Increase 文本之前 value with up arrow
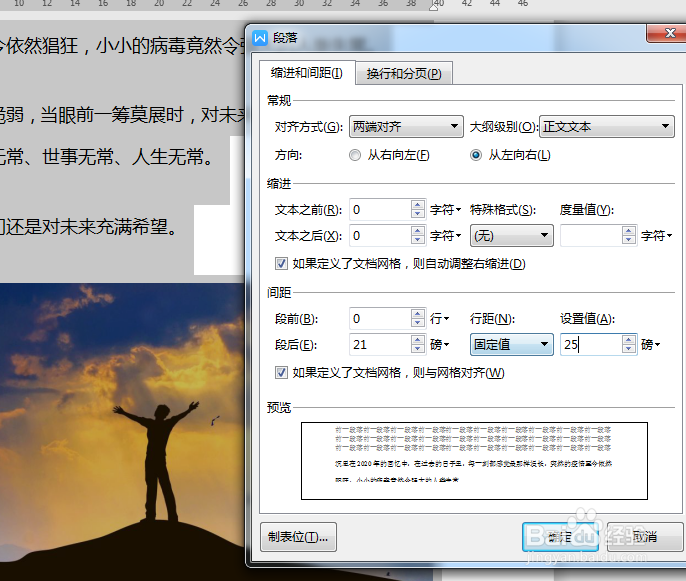686x581 pixels. (418, 205)
